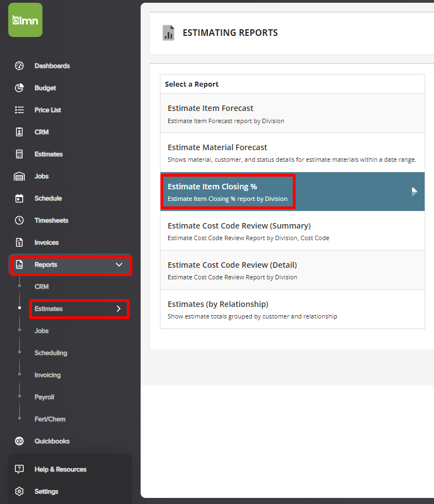The height and width of the screenshot is (504, 434).
Task: Collapse the Reports menu chevron
Action: click(119, 265)
